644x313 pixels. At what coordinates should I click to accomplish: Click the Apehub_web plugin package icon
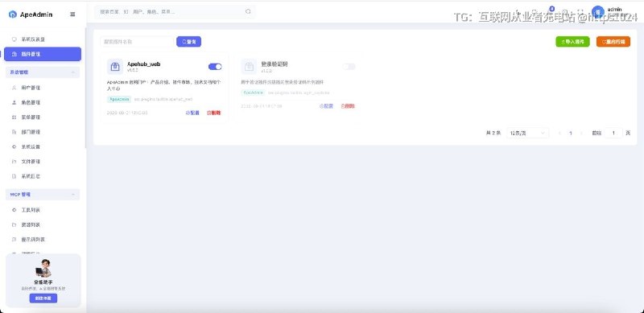(115, 67)
